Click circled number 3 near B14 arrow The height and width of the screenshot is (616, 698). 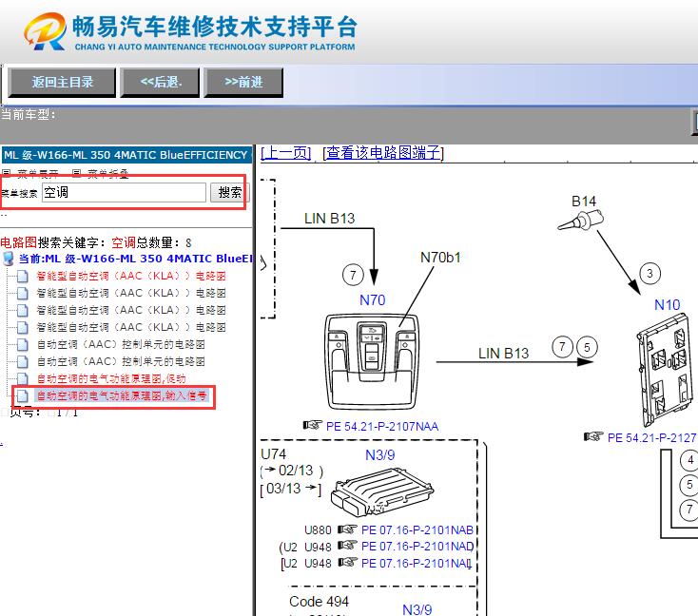pyautogui.click(x=650, y=273)
